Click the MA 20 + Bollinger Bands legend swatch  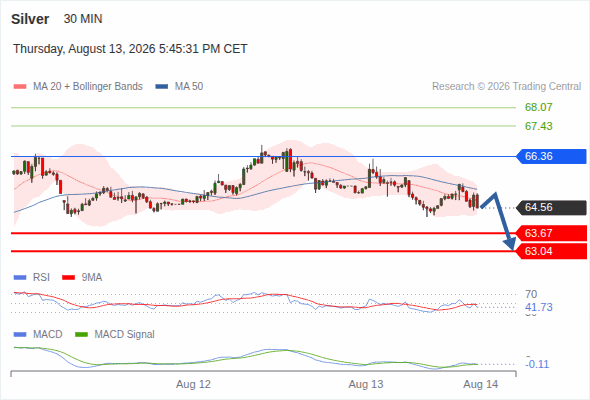coord(20,87)
